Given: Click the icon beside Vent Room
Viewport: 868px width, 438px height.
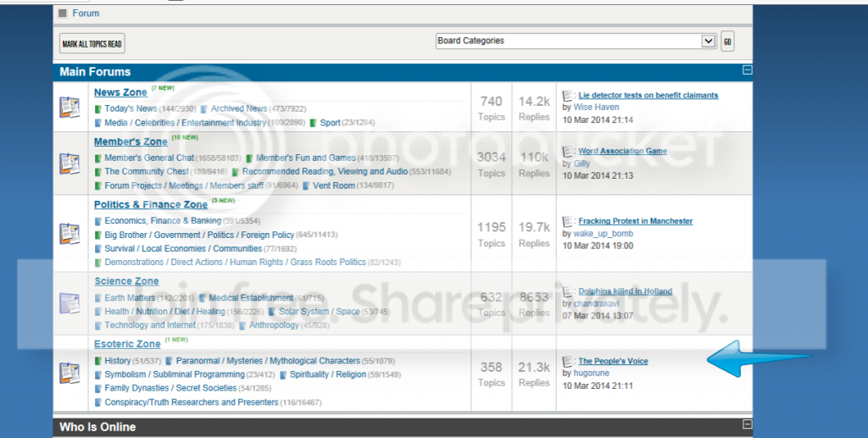Looking at the screenshot, I should click(306, 186).
